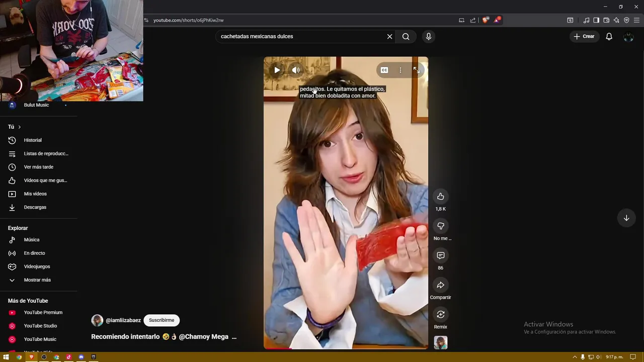644x362 pixels.
Task: Start voice search with microphone icon
Action: coord(429,36)
